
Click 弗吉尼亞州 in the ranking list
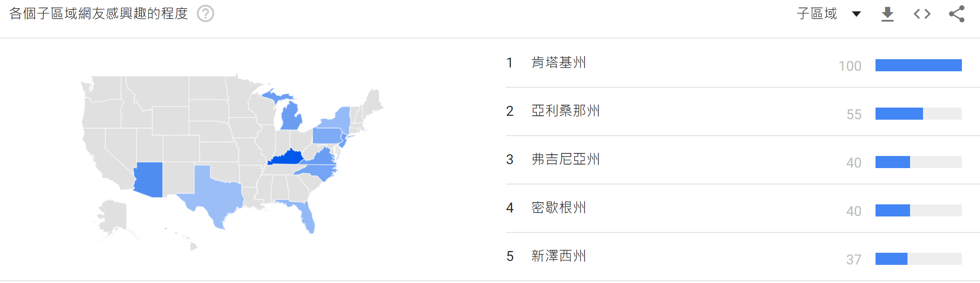coord(565,159)
